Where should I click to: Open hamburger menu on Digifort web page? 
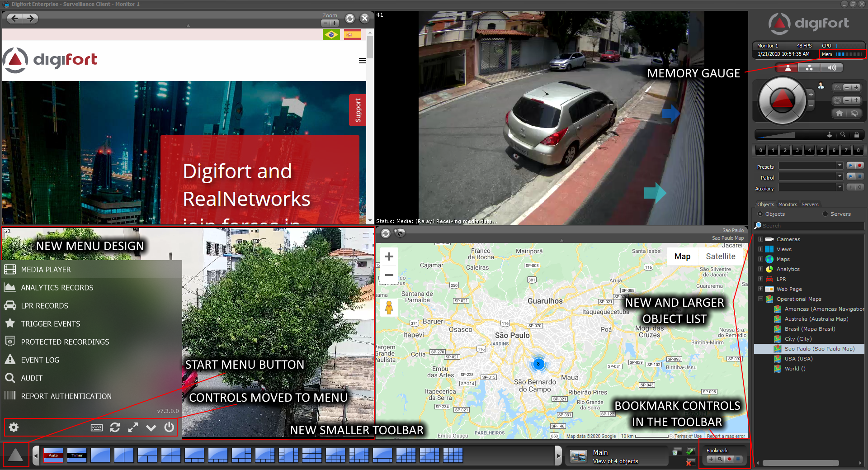tap(362, 61)
